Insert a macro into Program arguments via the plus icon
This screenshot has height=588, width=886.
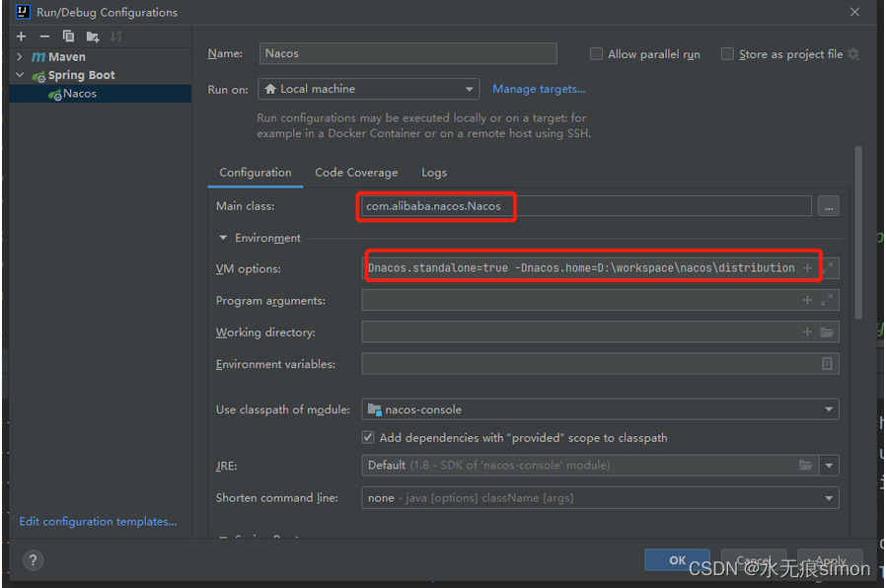tap(807, 301)
